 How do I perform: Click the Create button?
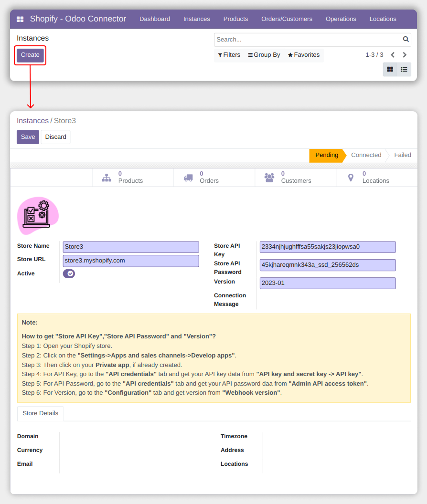30,55
